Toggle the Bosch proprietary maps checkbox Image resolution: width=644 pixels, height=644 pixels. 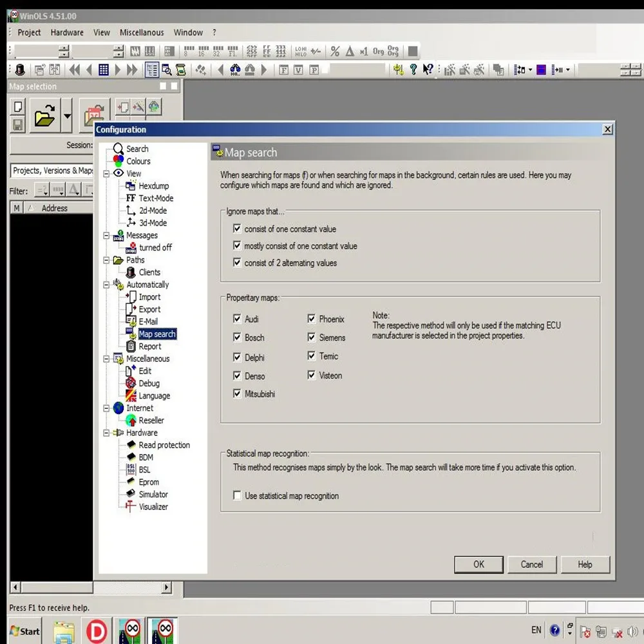238,337
